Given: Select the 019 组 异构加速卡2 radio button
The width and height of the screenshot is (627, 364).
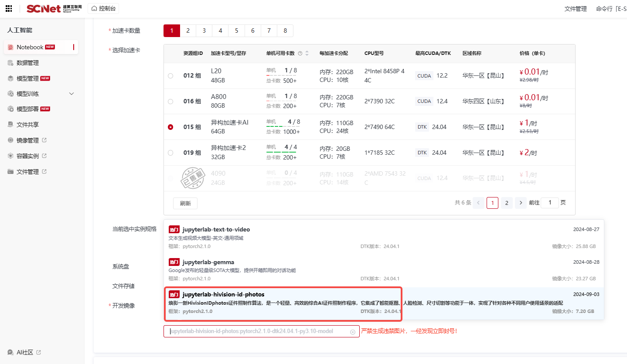Looking at the screenshot, I should click(170, 153).
